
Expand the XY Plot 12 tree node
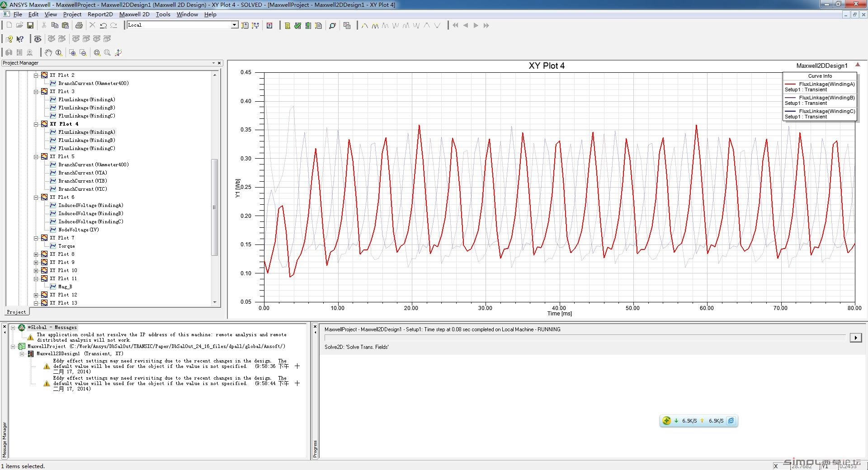[36, 295]
